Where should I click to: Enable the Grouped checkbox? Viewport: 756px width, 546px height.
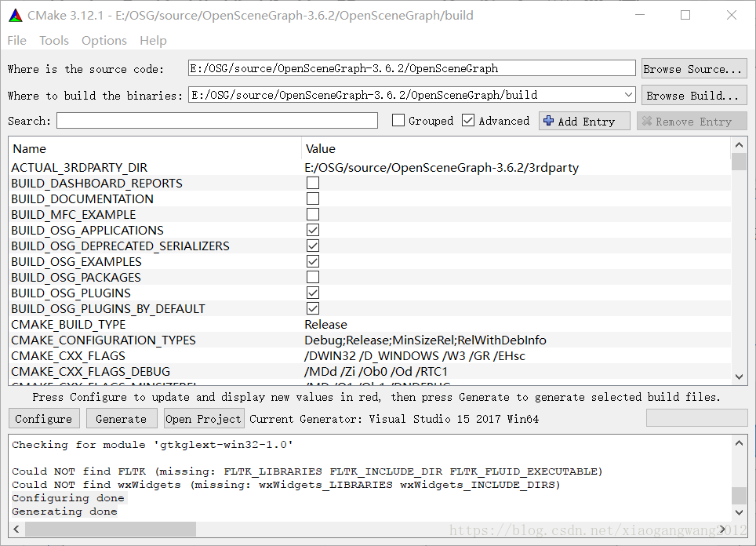point(398,121)
